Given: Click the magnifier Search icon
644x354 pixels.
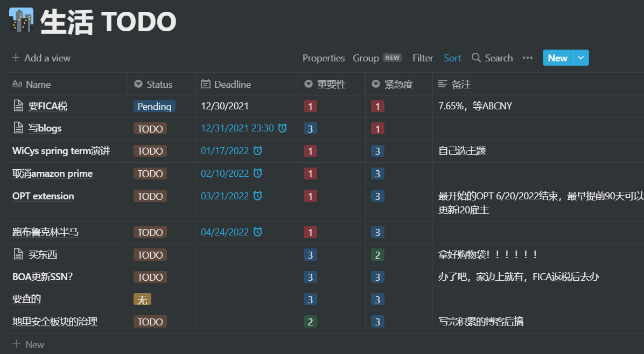Looking at the screenshot, I should click(x=476, y=58).
